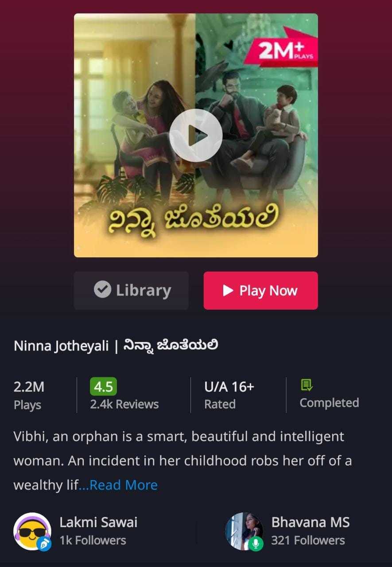The height and width of the screenshot is (567, 392).
Task: Open the green 4.5 rating badge
Action: (103, 387)
